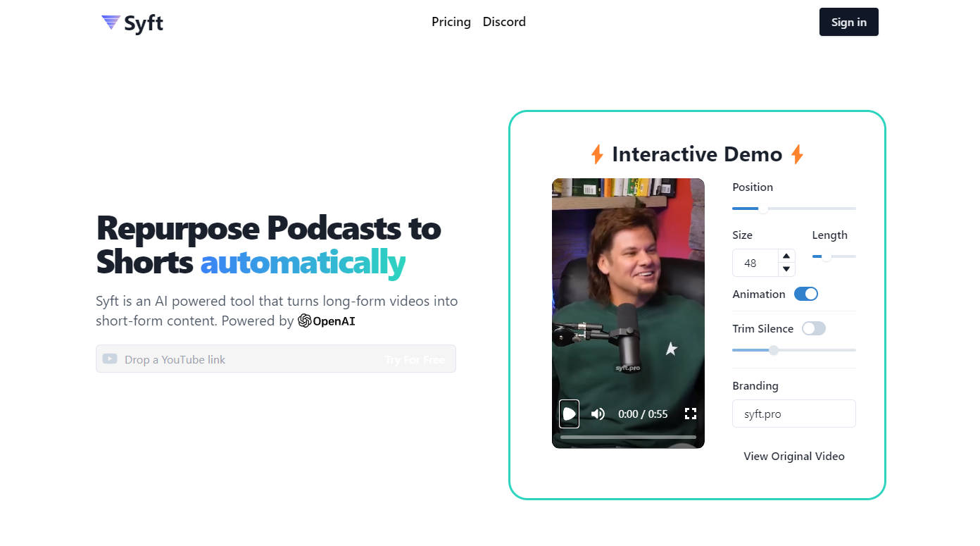Click the Length slider handle
The height and width of the screenshot is (546, 980).
[827, 256]
